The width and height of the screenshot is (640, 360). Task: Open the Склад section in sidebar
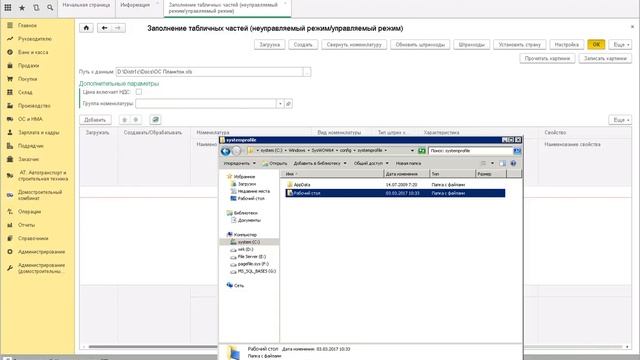coord(25,92)
